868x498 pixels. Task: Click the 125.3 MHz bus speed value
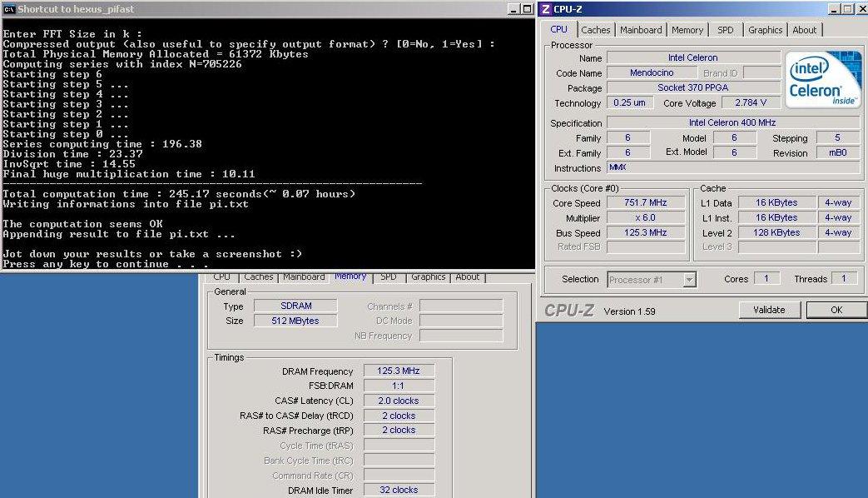(646, 232)
